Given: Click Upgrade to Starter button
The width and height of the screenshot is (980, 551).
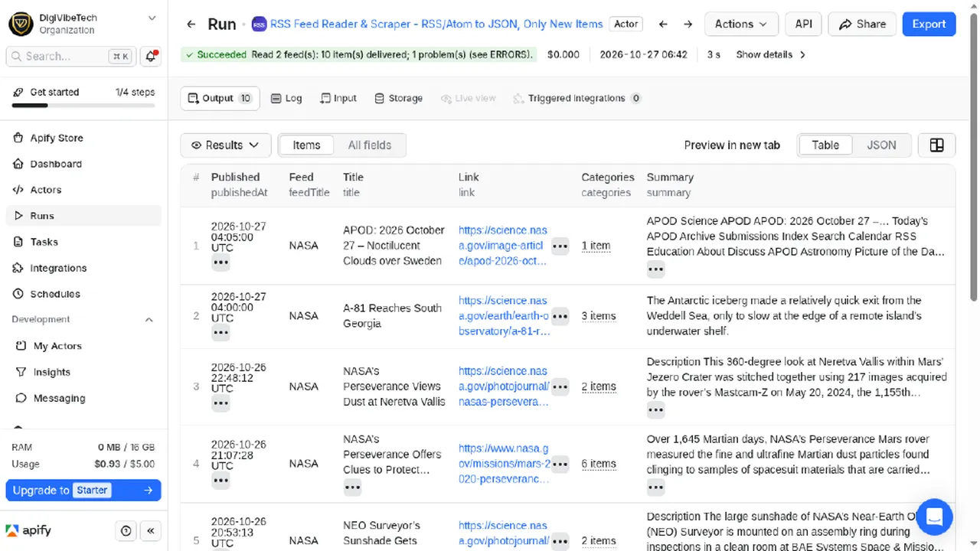Looking at the screenshot, I should [x=83, y=491].
